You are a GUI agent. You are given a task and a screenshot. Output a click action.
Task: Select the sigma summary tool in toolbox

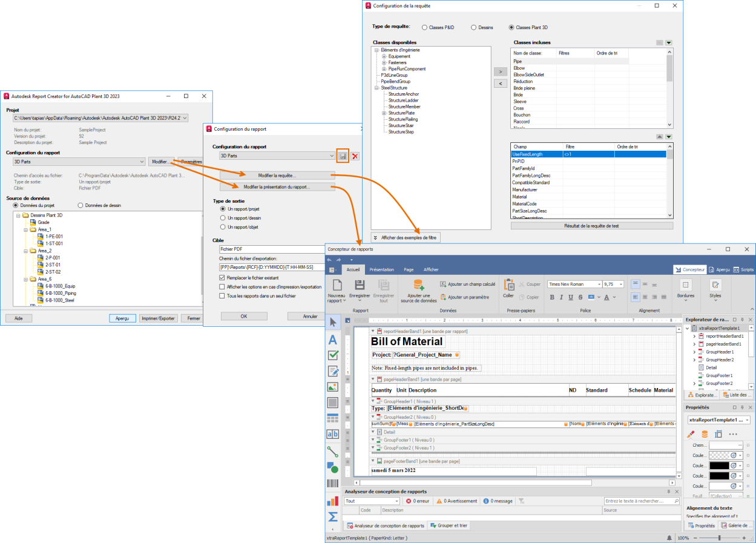332,517
